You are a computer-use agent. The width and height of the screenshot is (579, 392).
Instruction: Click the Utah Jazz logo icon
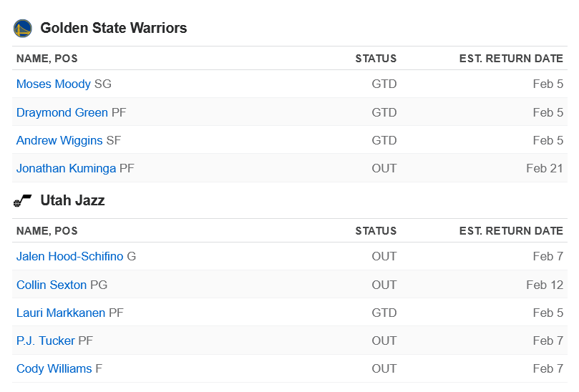click(22, 201)
